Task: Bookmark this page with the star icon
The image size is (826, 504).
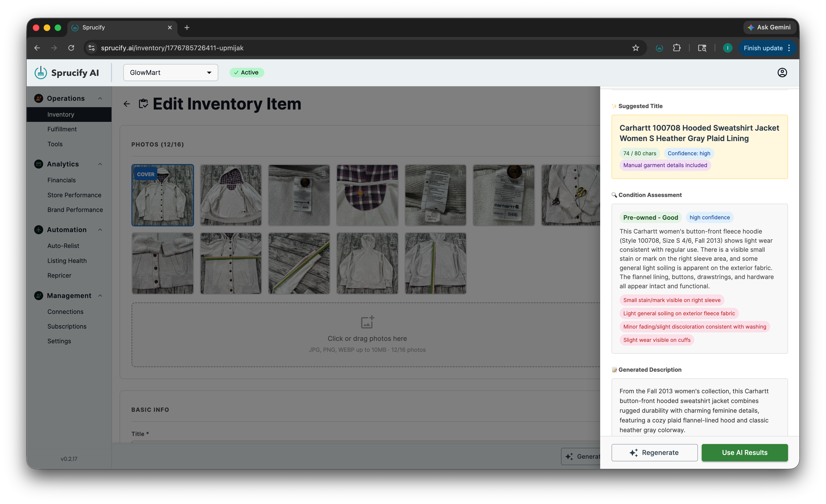Action: click(635, 48)
